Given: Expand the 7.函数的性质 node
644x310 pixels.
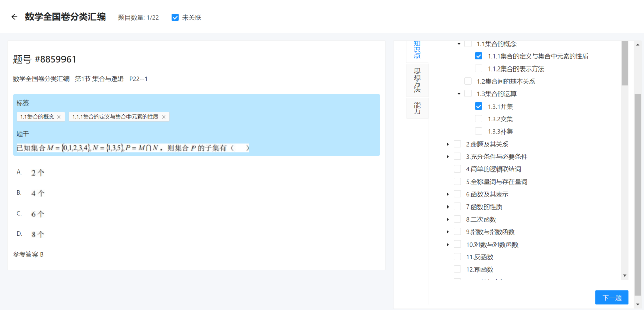Looking at the screenshot, I should 448,206.
